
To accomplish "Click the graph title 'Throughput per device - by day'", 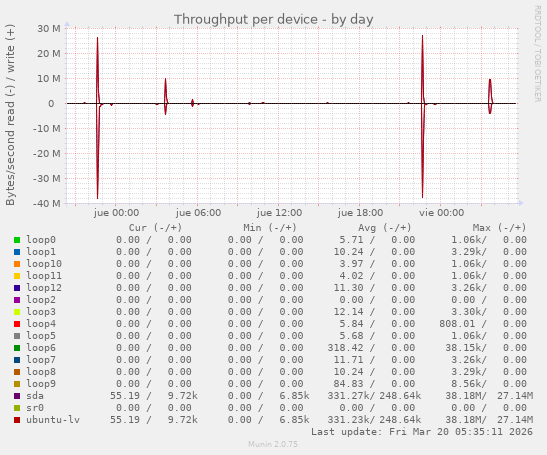I will (x=274, y=19).
